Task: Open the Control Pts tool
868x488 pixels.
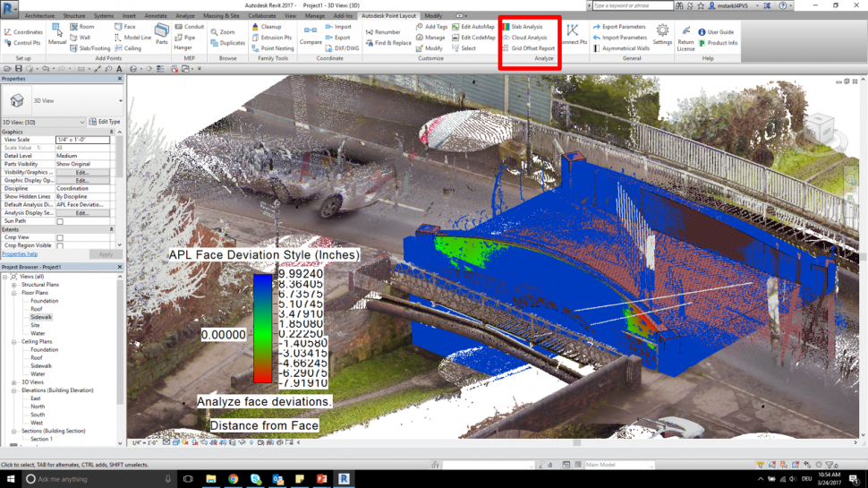Action: 22,43
